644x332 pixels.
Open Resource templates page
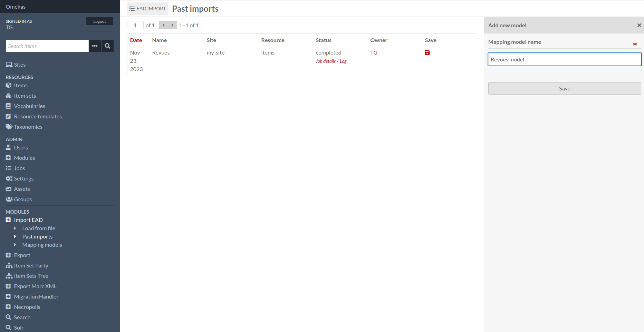coord(38,116)
